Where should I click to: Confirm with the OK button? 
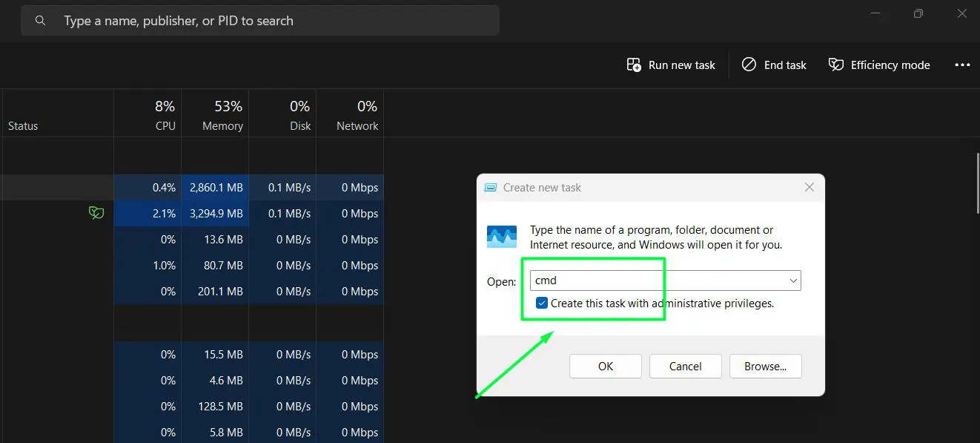[x=605, y=366]
